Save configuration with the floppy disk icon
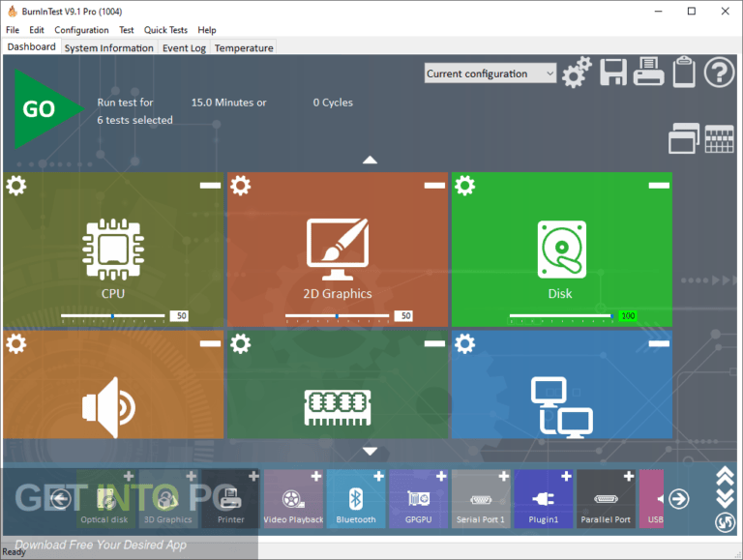 pyautogui.click(x=613, y=73)
